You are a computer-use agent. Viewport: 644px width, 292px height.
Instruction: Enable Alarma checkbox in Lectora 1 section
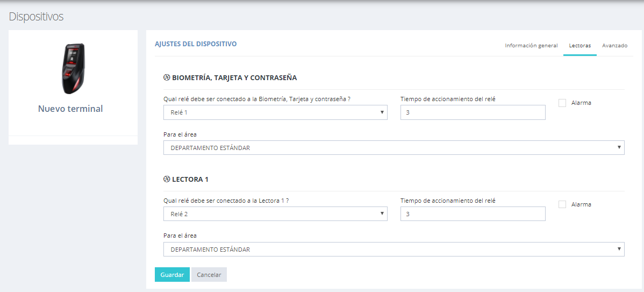[562, 204]
